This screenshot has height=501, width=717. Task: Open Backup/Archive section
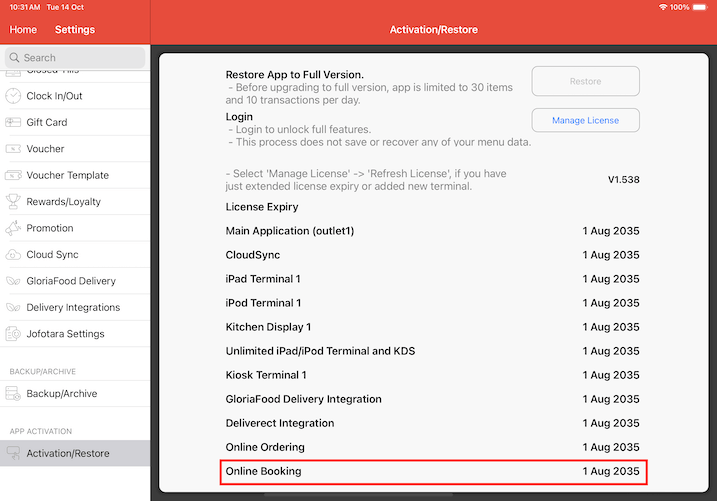click(75, 394)
